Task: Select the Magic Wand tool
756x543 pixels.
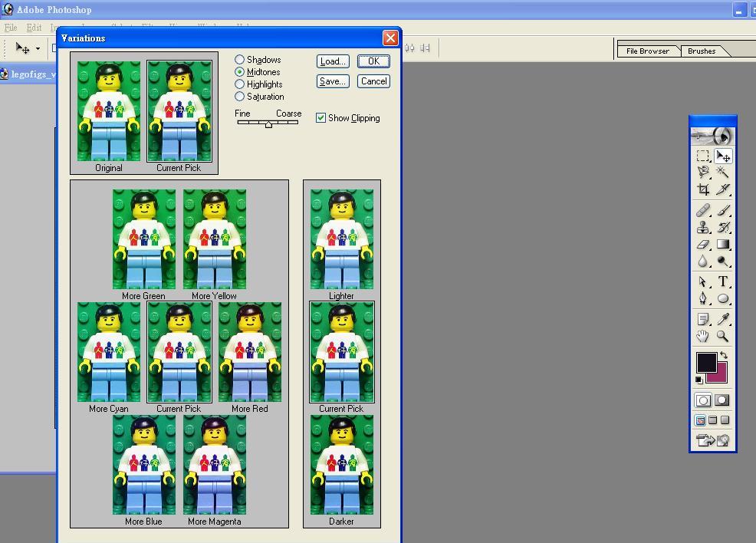Action: pos(722,172)
